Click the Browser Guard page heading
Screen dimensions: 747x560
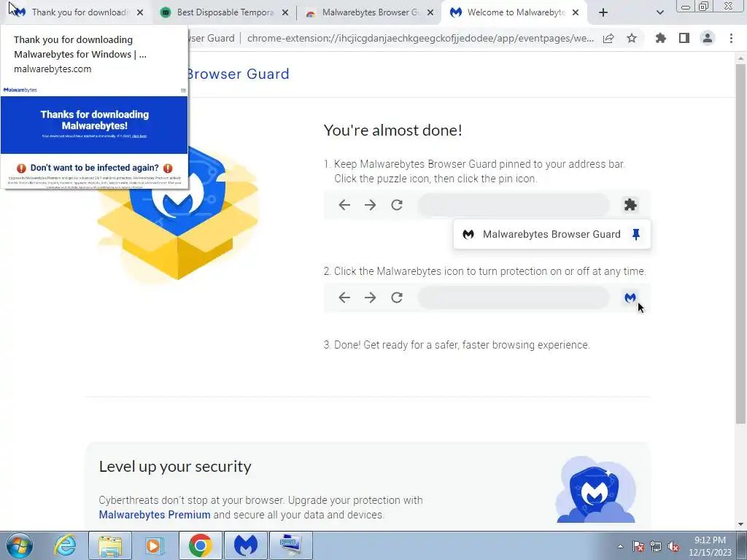point(237,74)
